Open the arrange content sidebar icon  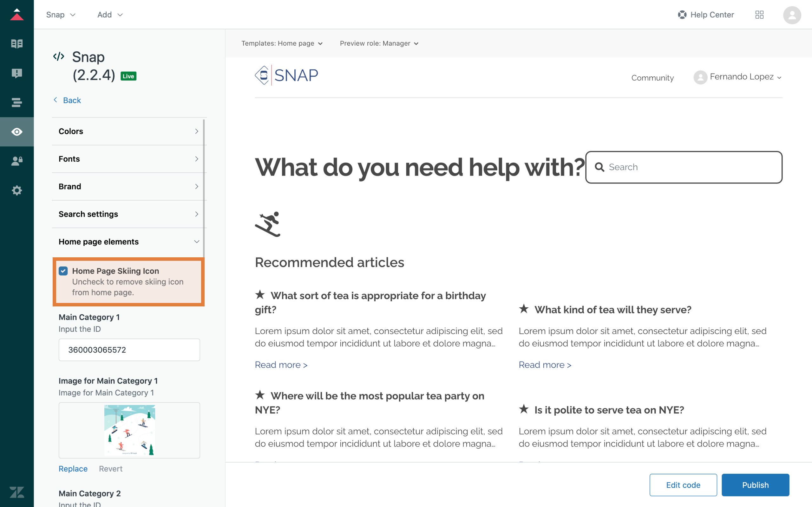[x=17, y=102]
